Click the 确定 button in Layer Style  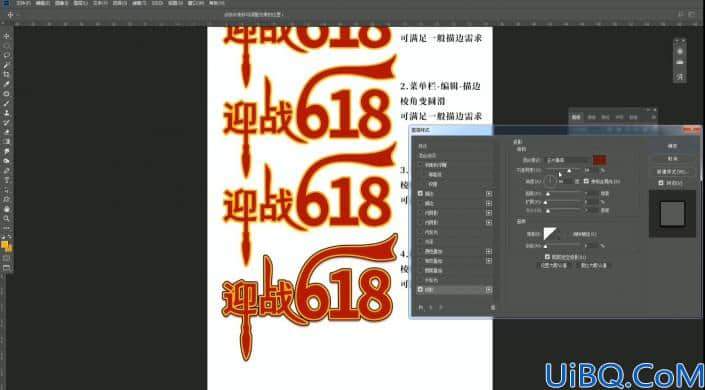[672, 146]
